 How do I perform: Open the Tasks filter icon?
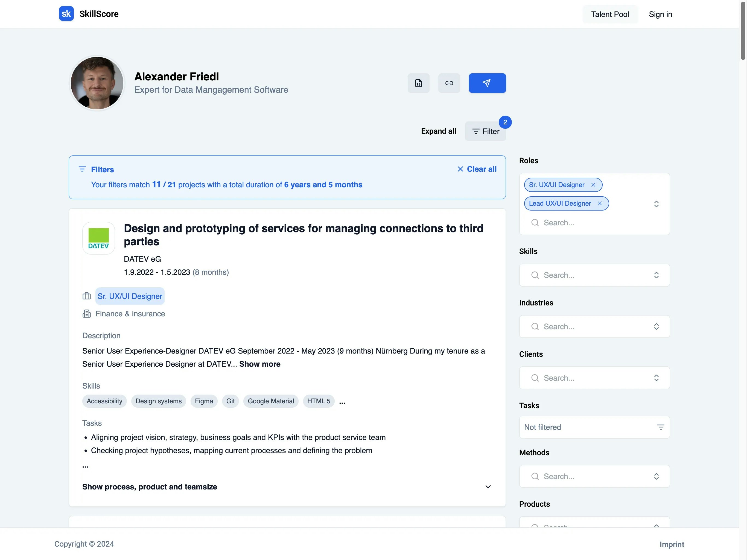point(661,427)
